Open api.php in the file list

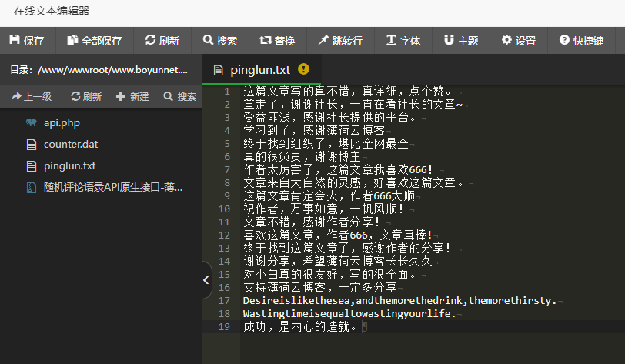pyautogui.click(x=62, y=123)
